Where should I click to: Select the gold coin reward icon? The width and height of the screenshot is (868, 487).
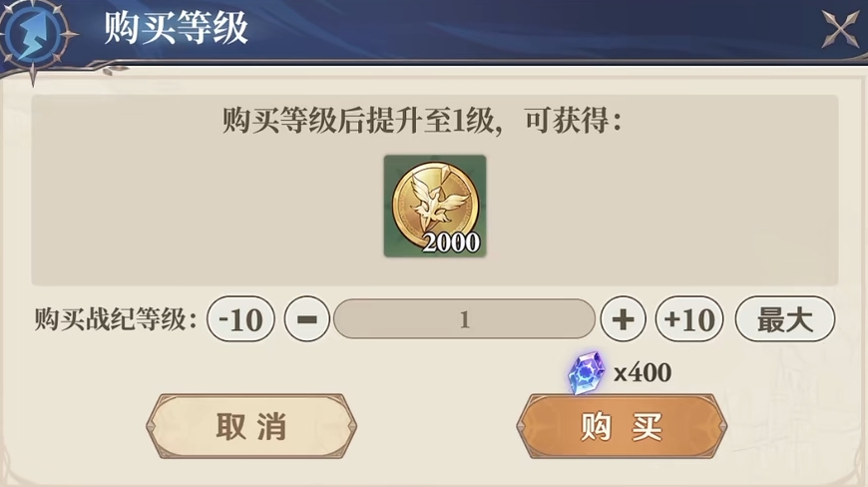[435, 206]
